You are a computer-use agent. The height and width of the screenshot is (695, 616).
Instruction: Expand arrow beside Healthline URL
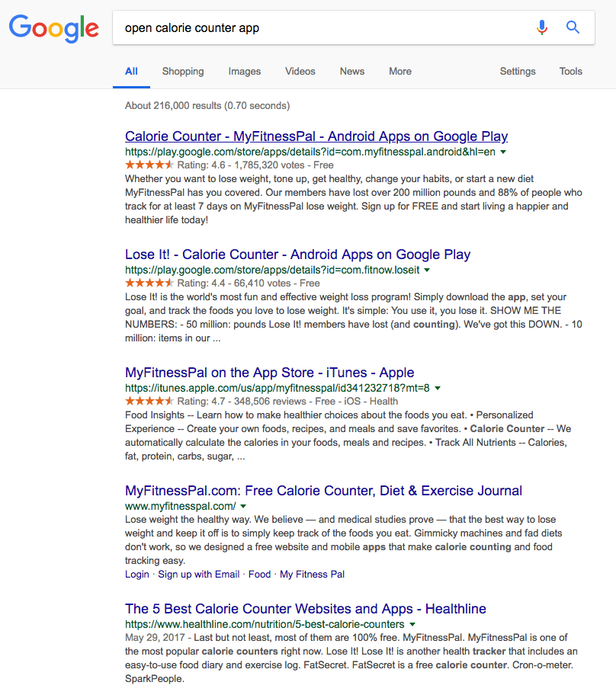[412, 624]
